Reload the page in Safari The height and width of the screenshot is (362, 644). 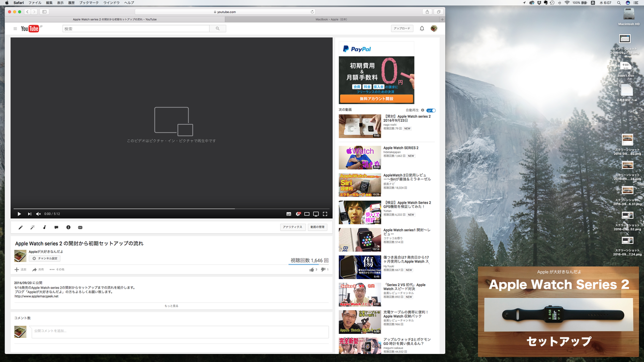312,12
